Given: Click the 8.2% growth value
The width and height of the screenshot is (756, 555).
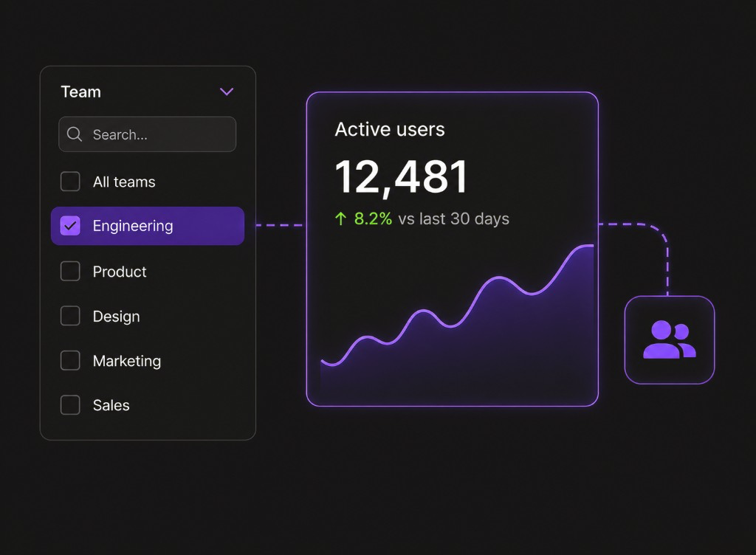Looking at the screenshot, I should click(373, 218).
